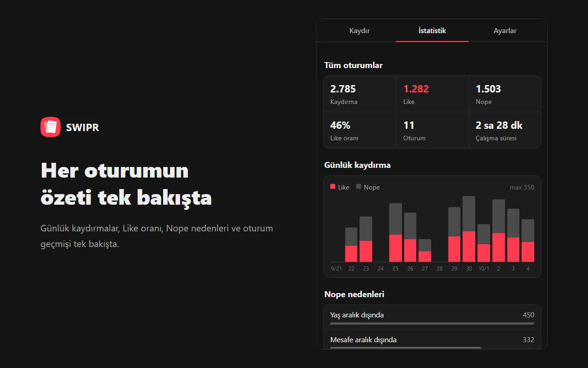
Task: Click the chart bar for day 26
Action: pyautogui.click(x=410, y=237)
